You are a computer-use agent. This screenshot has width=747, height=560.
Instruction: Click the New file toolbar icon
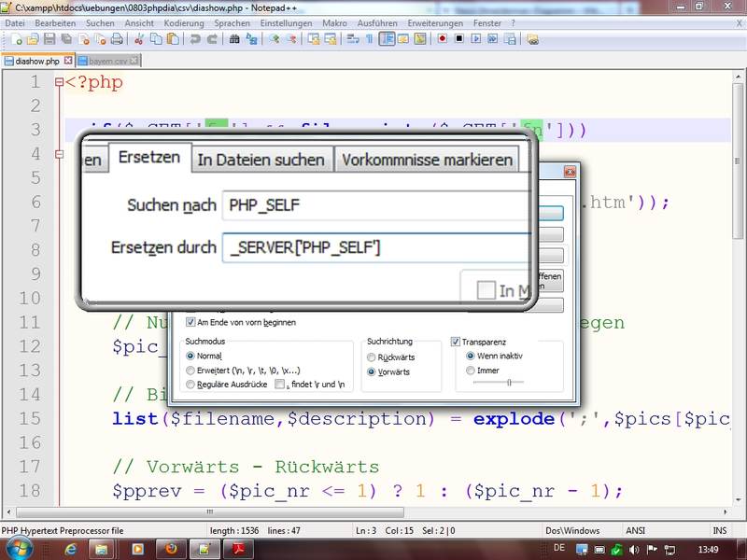click(16, 39)
